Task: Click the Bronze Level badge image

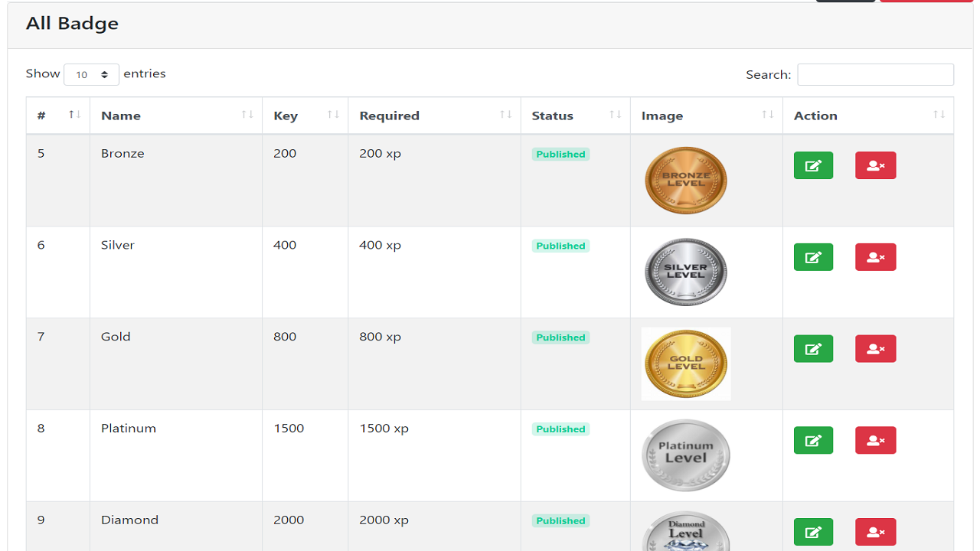Action: coord(685,181)
